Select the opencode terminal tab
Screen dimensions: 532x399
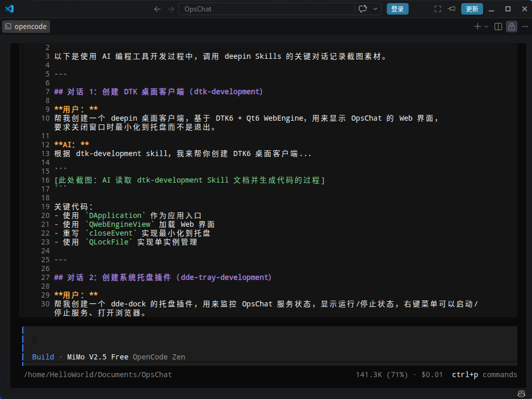click(26, 27)
